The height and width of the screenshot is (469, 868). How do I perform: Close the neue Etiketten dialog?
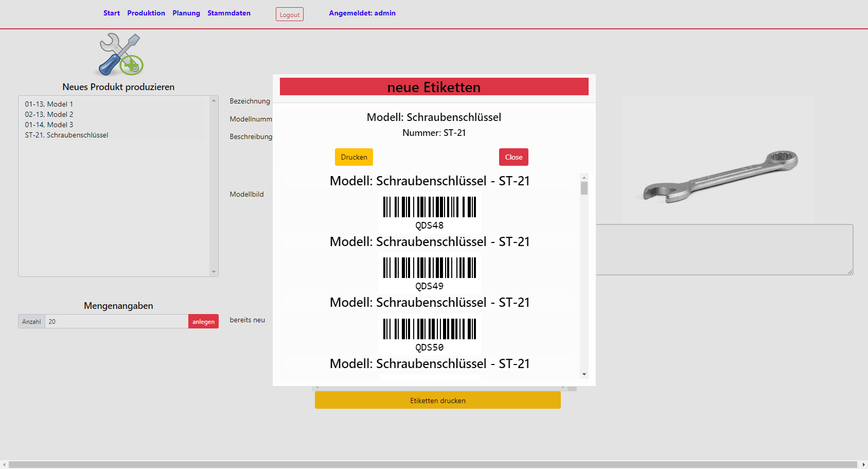pos(513,157)
